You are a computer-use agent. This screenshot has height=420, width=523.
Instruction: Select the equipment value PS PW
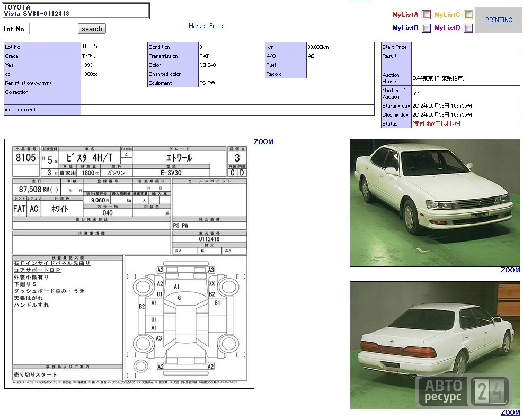point(207,83)
